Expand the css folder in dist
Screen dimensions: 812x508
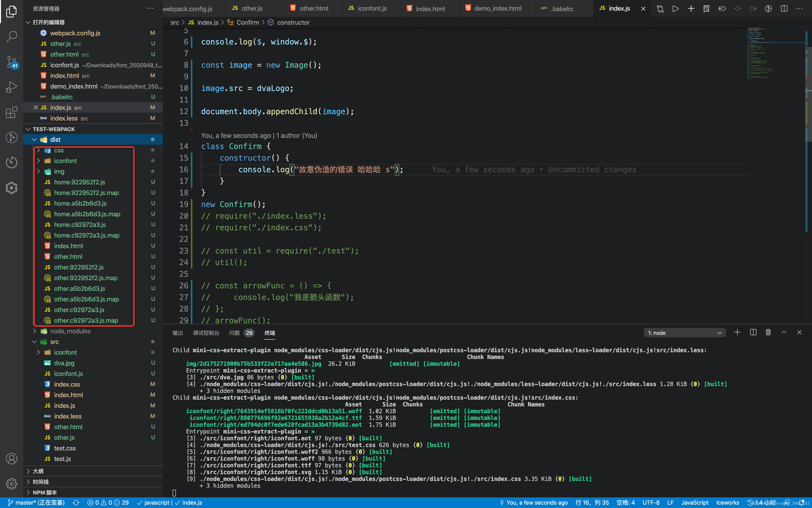point(38,150)
